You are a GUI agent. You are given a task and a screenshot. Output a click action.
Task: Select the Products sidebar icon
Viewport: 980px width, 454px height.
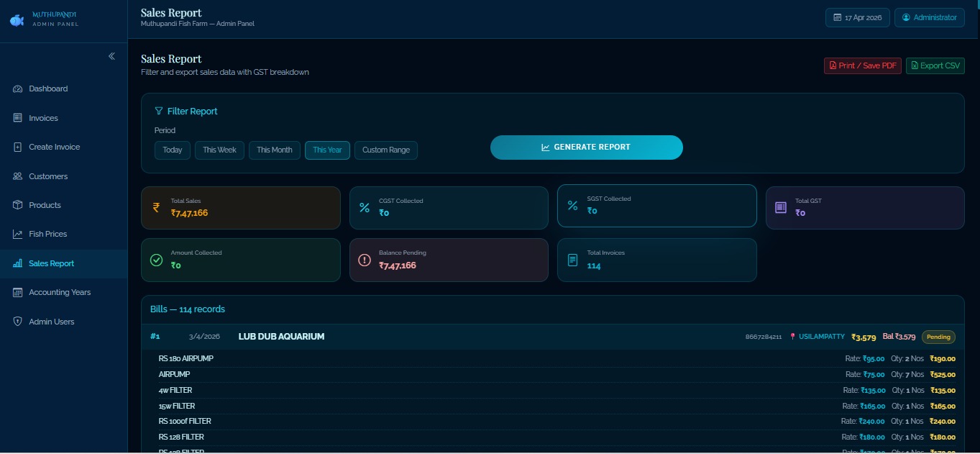tap(18, 204)
